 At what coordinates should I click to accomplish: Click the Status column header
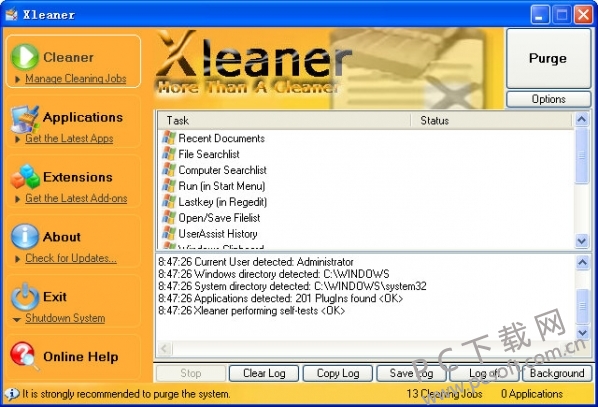pyautogui.click(x=491, y=120)
